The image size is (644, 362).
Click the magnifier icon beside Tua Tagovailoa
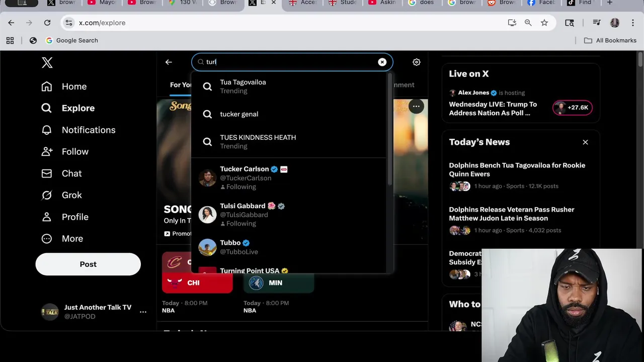pos(207,86)
